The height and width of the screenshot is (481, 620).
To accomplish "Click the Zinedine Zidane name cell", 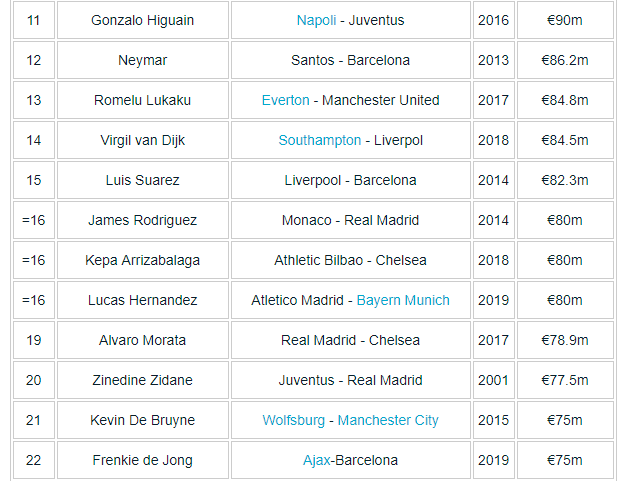I will [142, 380].
